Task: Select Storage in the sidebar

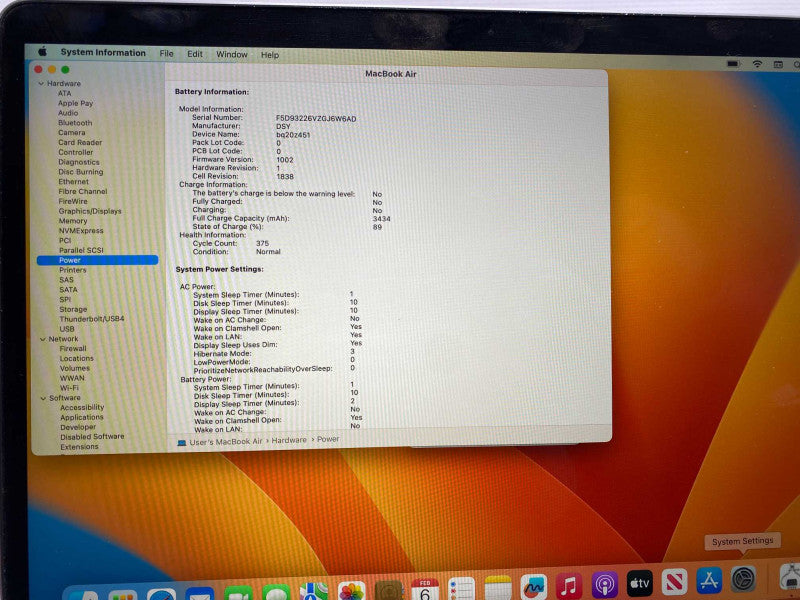Action: pyautogui.click(x=73, y=309)
